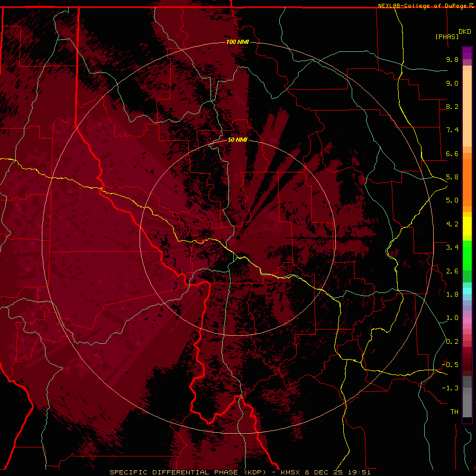Pick the peach segment of the color scale
The image size is (476, 476).
click(467, 108)
